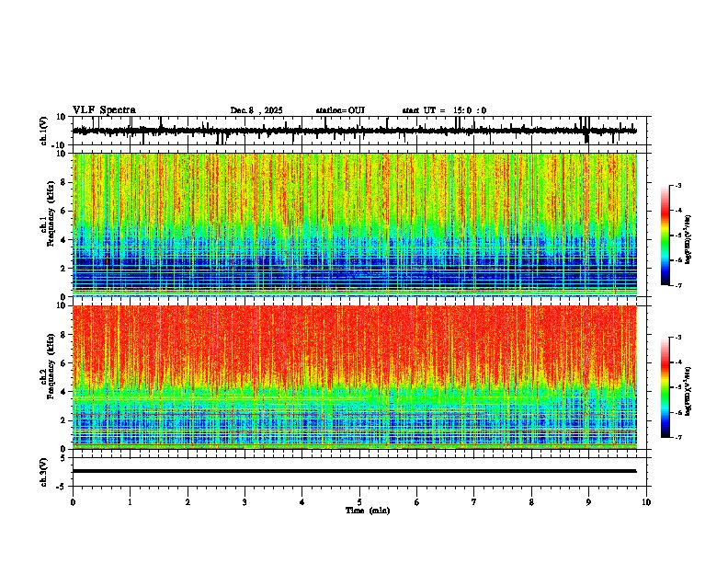Select the log(PSD) label beside ch.1 color bar
Viewport: 728px width, 563px height.
tap(688, 240)
